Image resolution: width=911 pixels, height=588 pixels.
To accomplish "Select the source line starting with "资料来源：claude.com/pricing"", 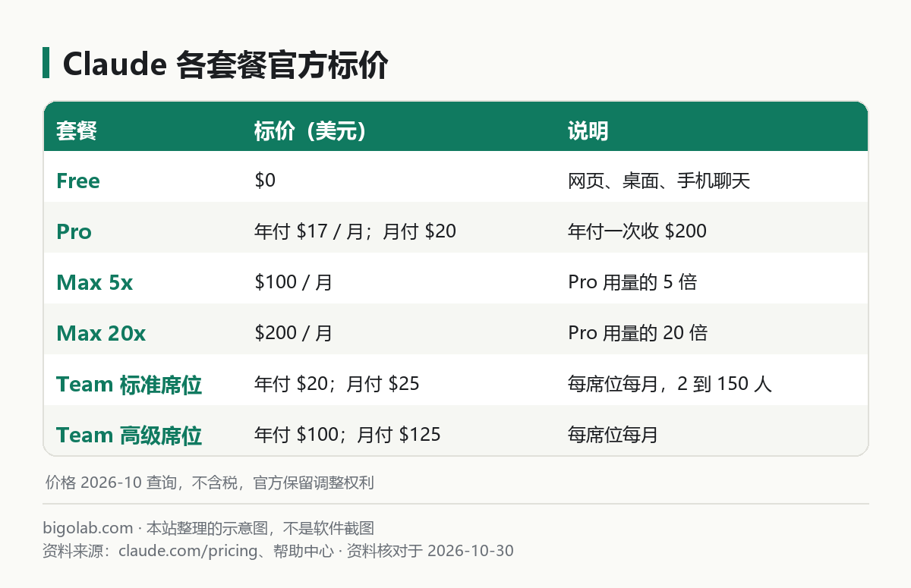I will coord(279,551).
